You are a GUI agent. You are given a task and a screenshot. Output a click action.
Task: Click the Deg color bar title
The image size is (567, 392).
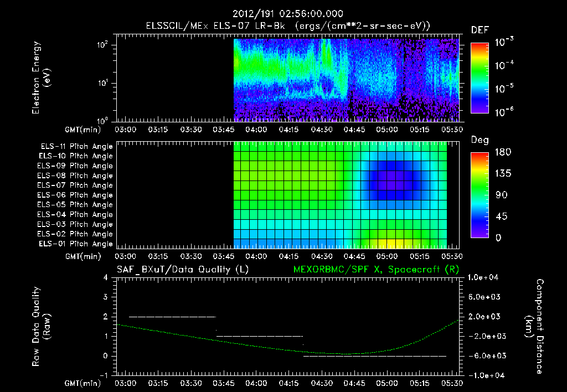point(480,140)
